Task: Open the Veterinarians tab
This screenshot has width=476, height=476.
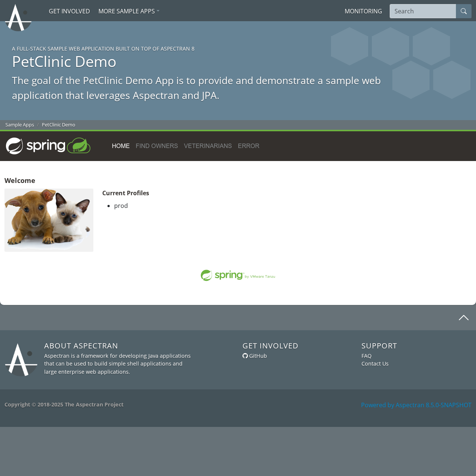Action: [x=208, y=146]
